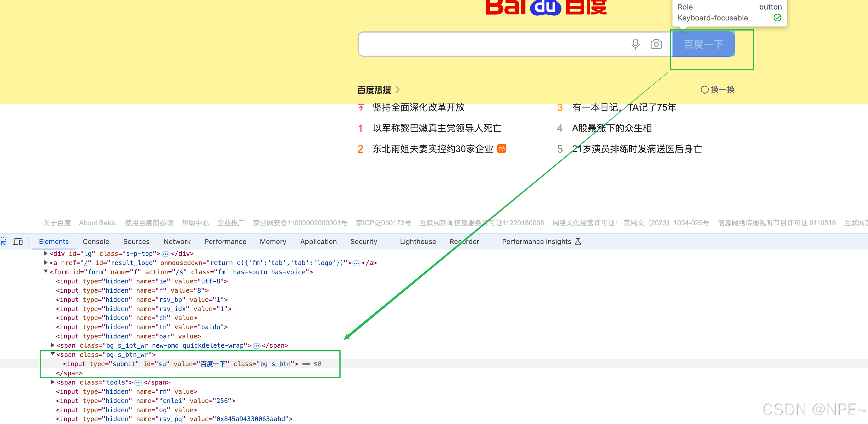
Task: Expand the a id="result_logo" node
Action: [46, 262]
